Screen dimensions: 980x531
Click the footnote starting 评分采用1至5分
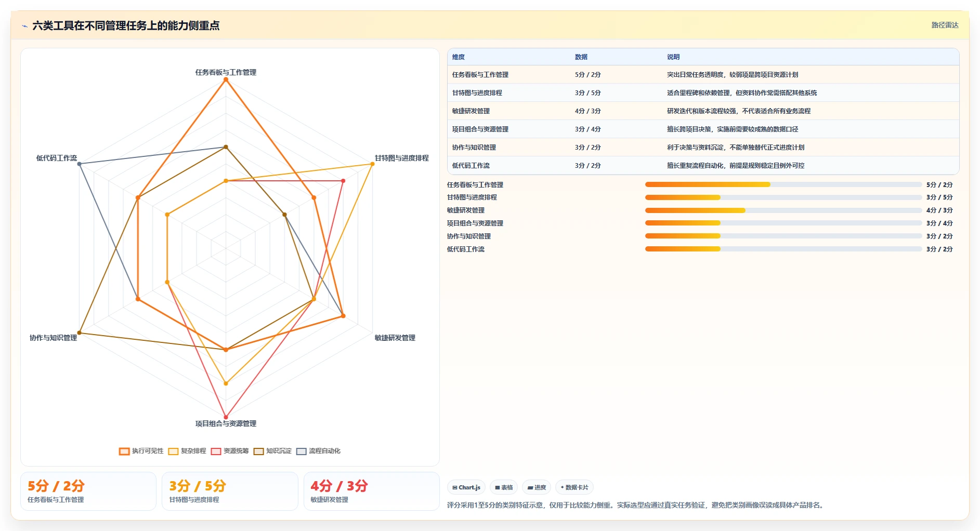click(x=636, y=505)
